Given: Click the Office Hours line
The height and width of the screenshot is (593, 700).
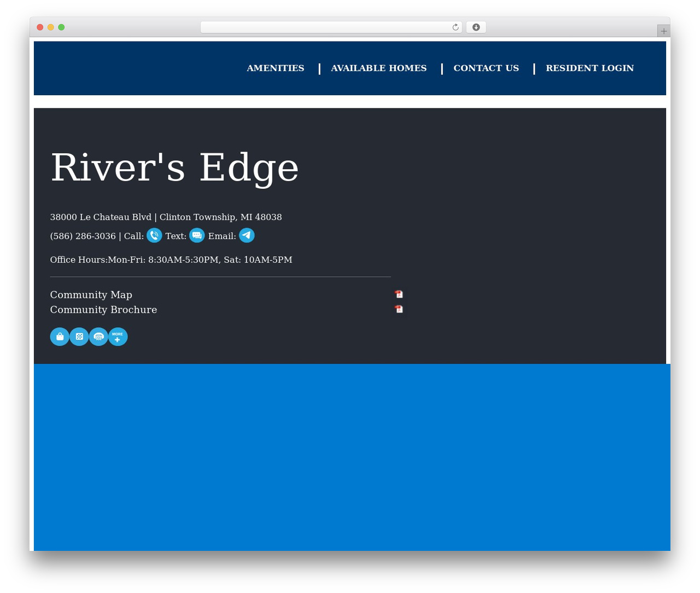Looking at the screenshot, I should 171,260.
